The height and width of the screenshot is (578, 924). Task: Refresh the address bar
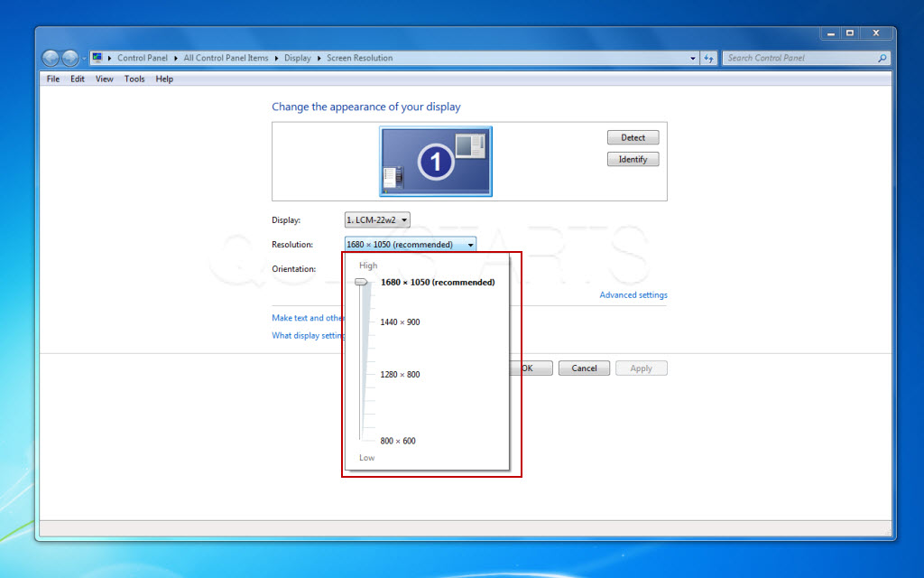[708, 58]
